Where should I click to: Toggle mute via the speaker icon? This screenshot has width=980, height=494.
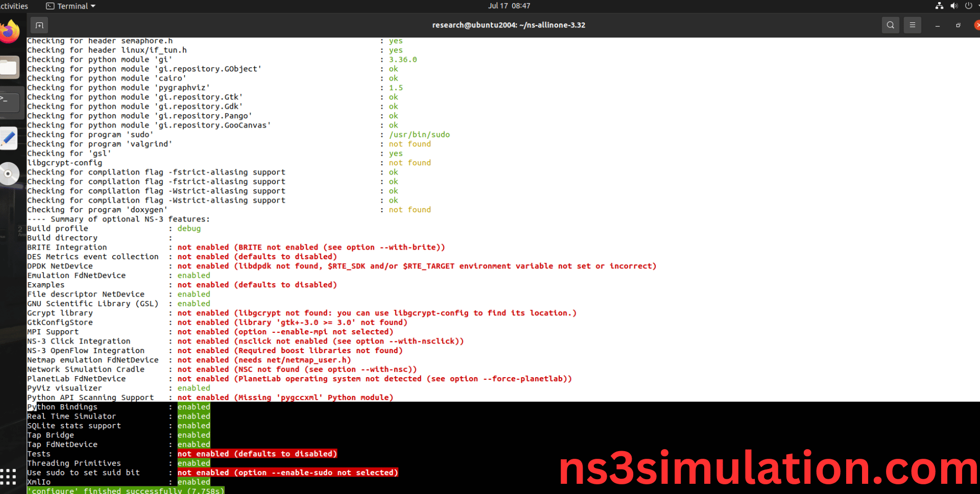point(954,6)
